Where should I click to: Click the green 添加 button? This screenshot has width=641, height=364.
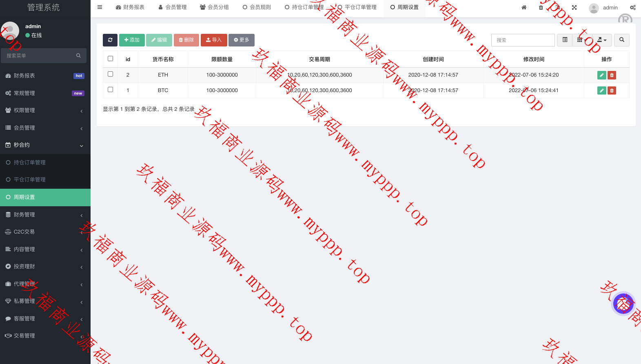[x=132, y=40]
